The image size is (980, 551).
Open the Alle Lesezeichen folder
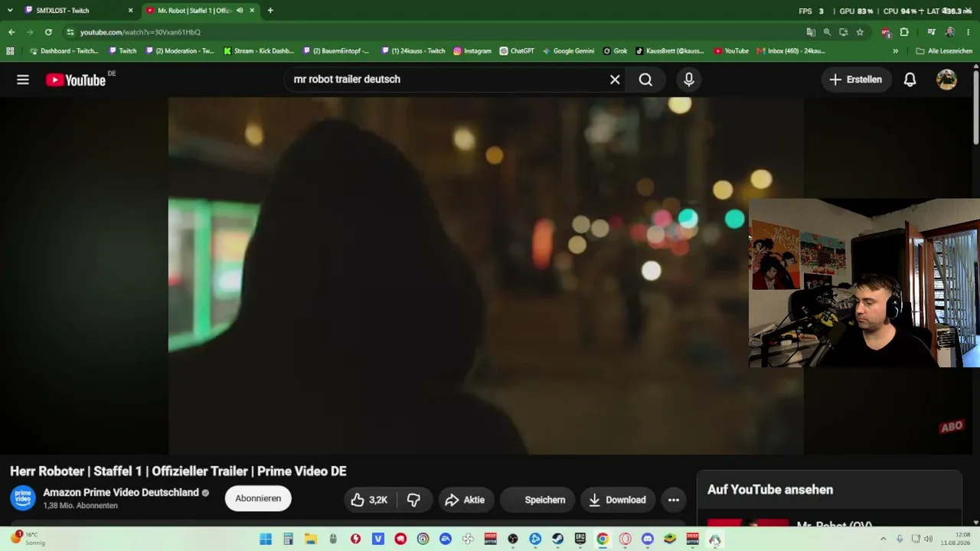944,51
